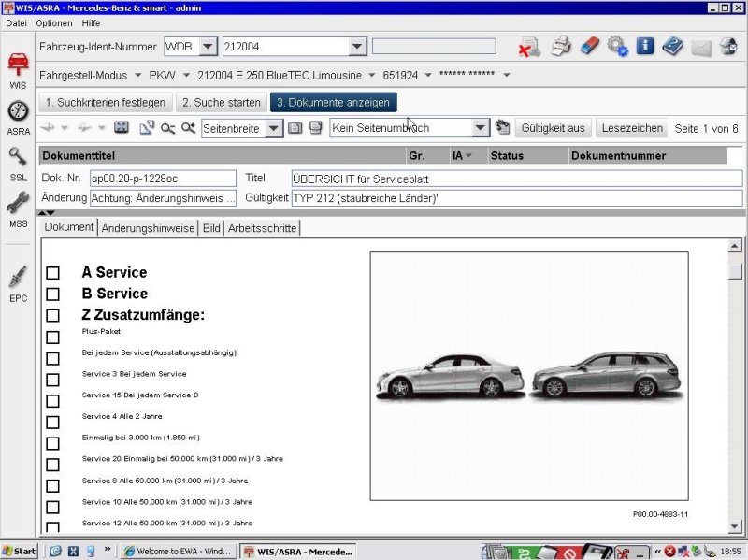748x560 pixels.
Task: Expand the 212004 E 250 BlueTEC Limousine dropdown
Action: [371, 75]
